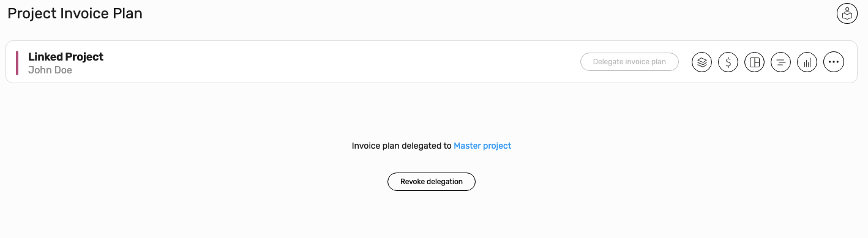Click the word 'Doe' under the project title

(x=63, y=70)
